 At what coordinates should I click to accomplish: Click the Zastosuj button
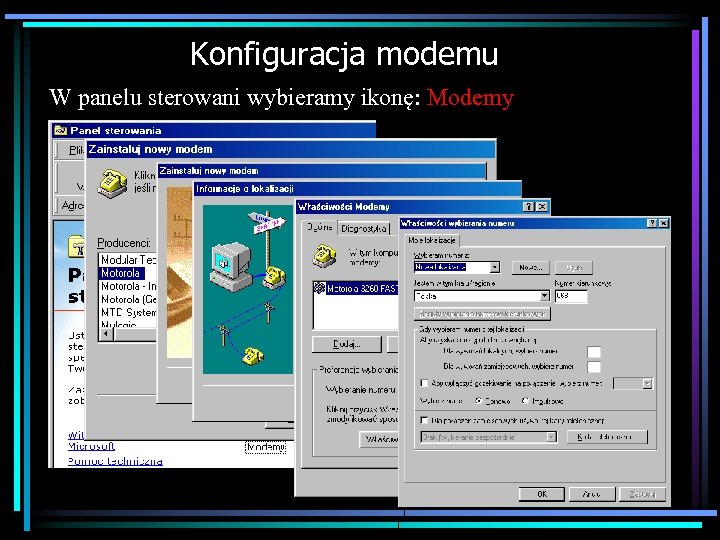[x=642, y=494]
